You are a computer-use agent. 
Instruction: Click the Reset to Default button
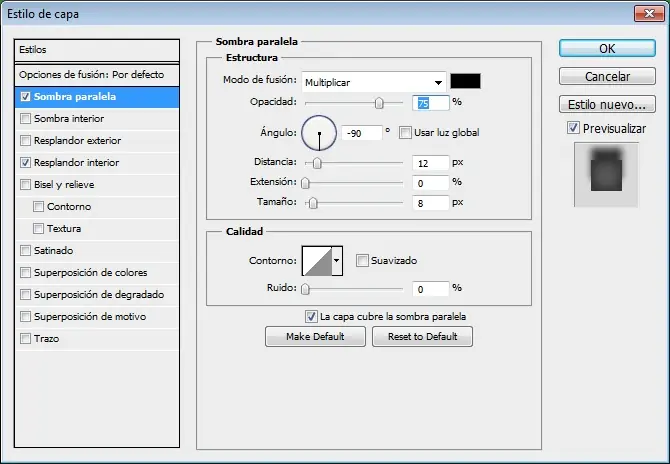tap(423, 337)
